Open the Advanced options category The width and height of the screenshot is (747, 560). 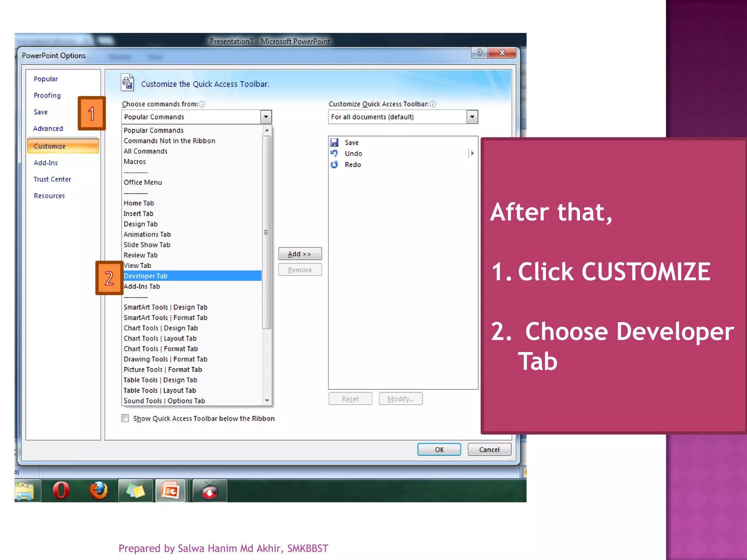(48, 129)
